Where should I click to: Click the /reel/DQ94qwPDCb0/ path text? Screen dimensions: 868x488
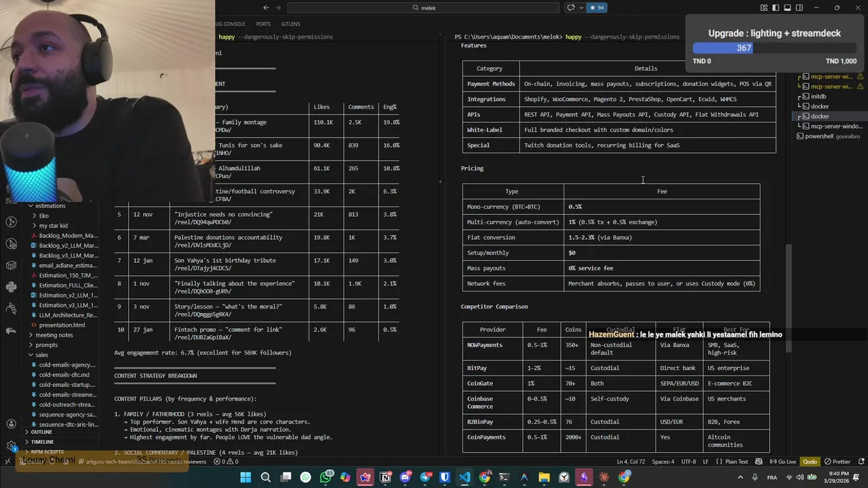point(203,222)
